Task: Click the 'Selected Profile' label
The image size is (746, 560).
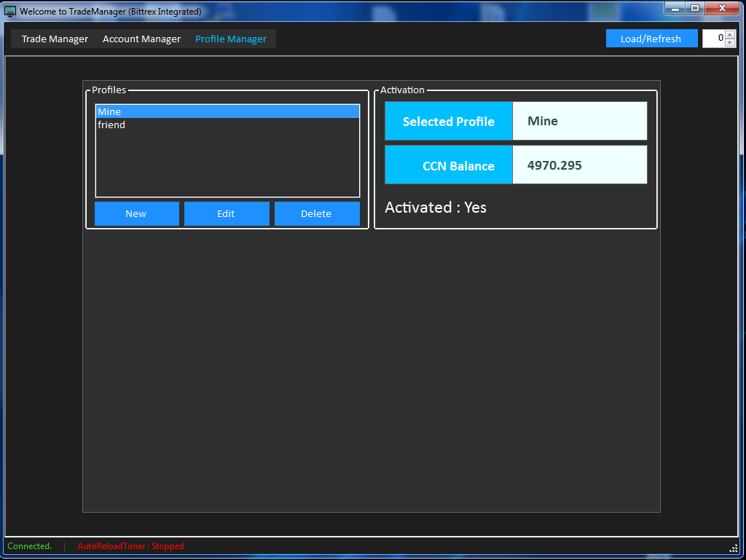Action: click(448, 121)
